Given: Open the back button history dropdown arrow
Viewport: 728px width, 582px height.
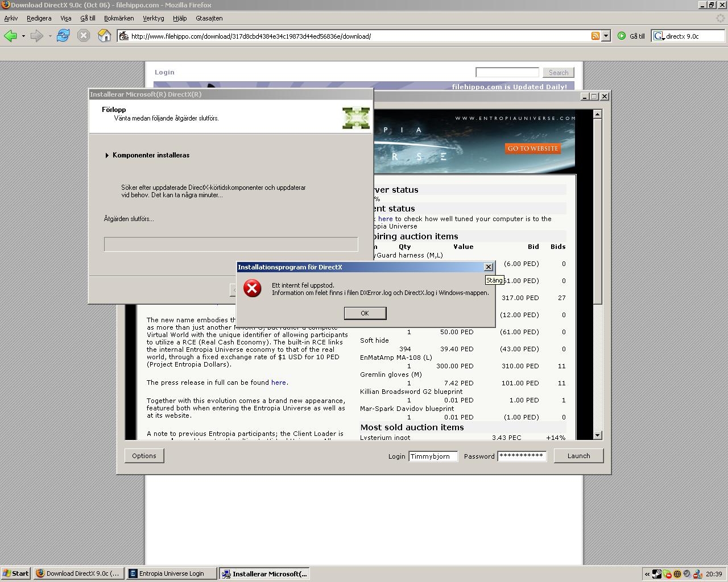Looking at the screenshot, I should pyautogui.click(x=23, y=36).
